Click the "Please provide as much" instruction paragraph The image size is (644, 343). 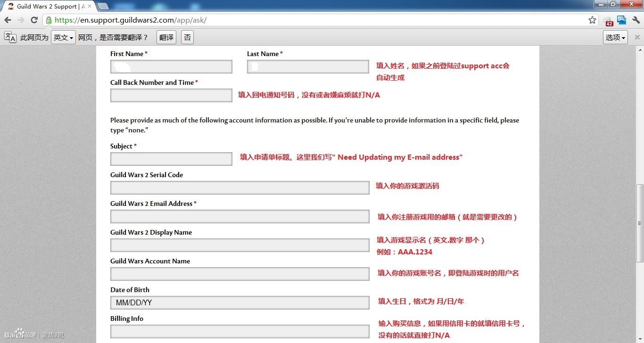pyautogui.click(x=314, y=125)
